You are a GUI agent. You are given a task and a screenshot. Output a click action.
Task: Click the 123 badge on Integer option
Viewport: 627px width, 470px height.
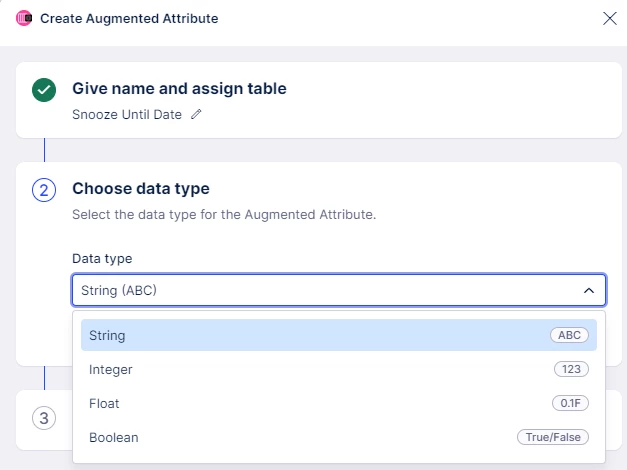571,370
